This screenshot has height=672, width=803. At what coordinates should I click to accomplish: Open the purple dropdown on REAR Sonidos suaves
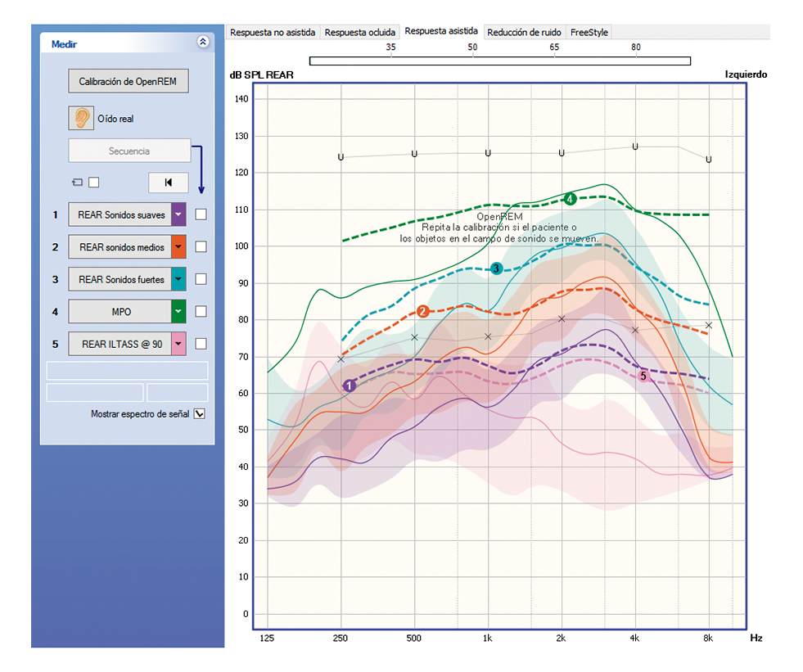178,214
